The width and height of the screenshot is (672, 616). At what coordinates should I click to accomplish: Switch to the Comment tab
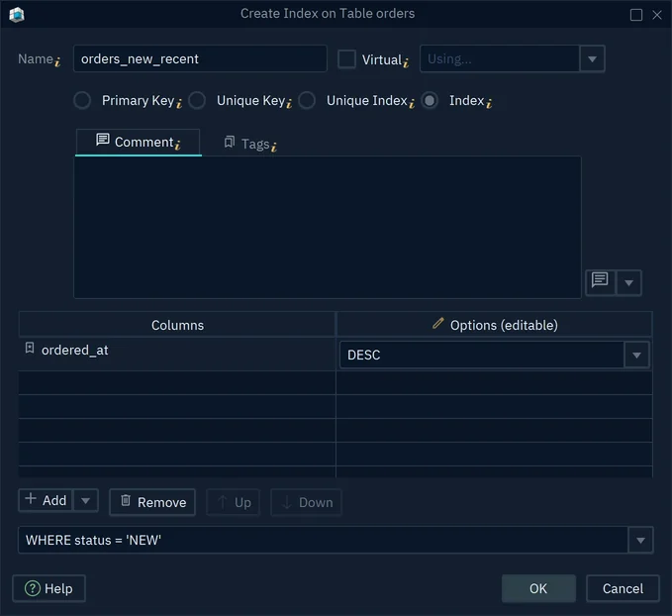tap(138, 143)
